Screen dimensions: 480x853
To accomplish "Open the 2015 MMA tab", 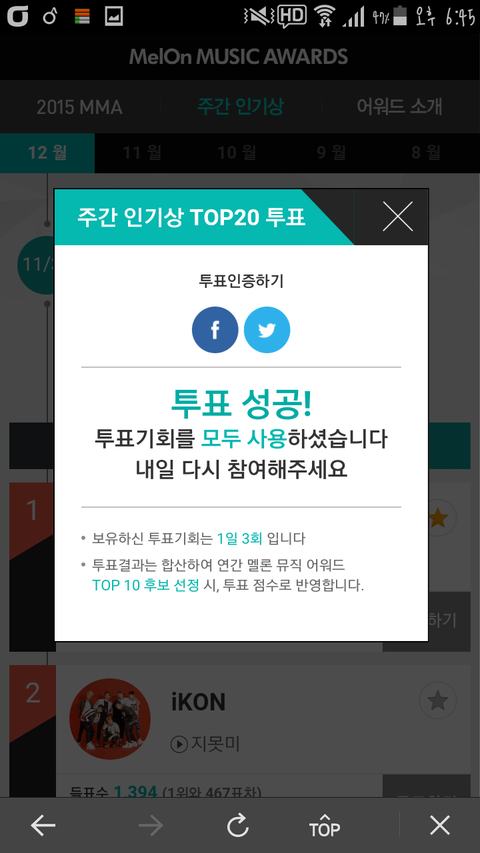I will click(x=79, y=107).
